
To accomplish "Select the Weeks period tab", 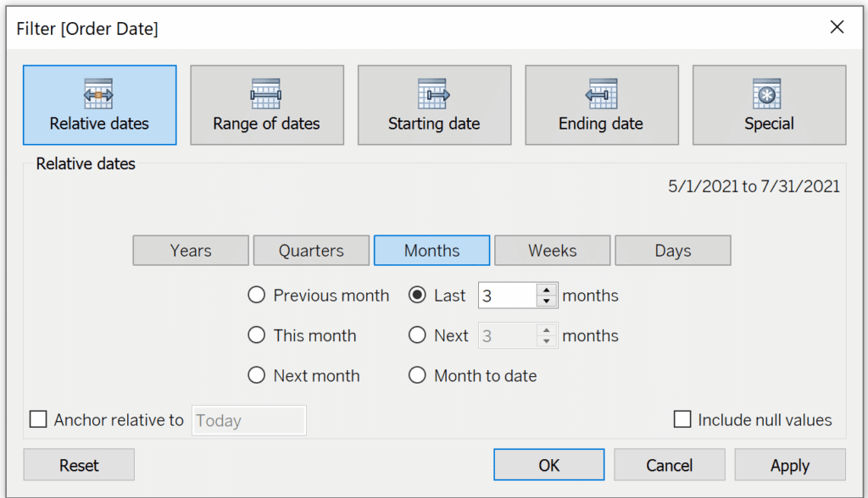I will (x=553, y=251).
